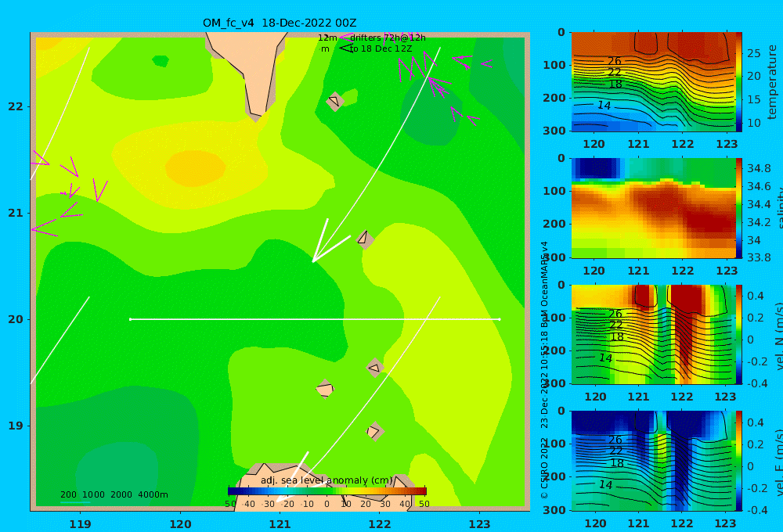Image resolution: width=783 pixels, height=532 pixels.
Task: Click the "adj. sea level anomaly (cm)" label
Action: [327, 480]
